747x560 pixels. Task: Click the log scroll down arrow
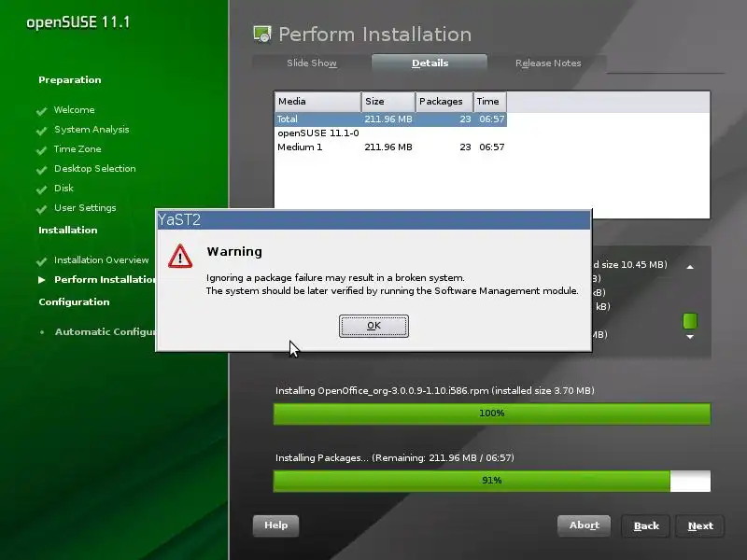tap(690, 337)
